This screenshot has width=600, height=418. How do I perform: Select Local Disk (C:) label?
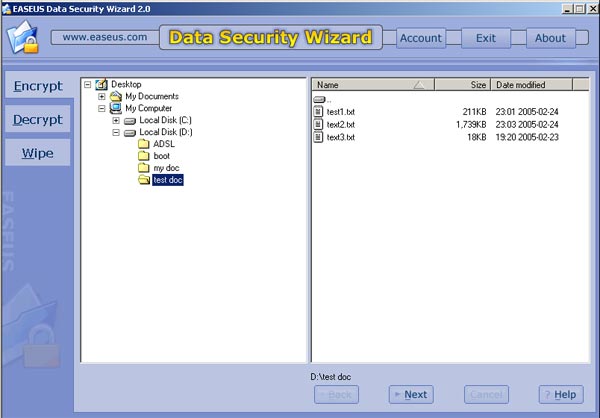pyautogui.click(x=165, y=120)
